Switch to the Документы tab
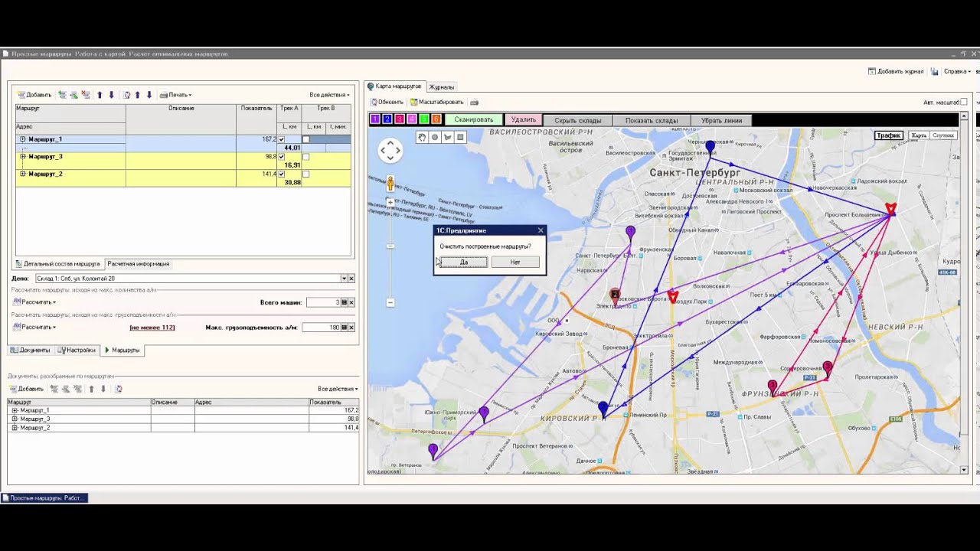The width and height of the screenshot is (980, 551). (31, 350)
